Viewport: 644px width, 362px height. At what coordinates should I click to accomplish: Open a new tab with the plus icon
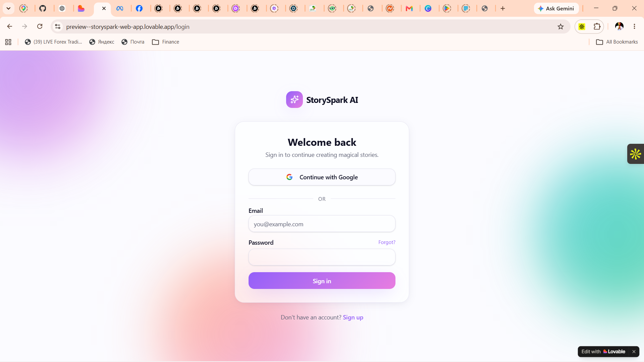click(x=502, y=8)
